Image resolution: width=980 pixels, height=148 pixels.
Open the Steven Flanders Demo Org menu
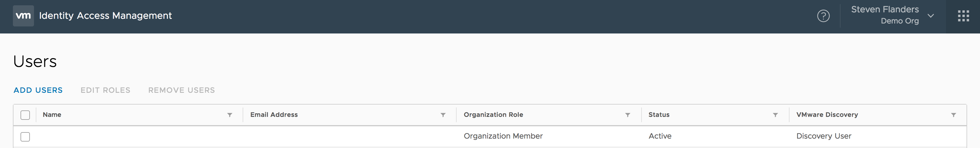pyautogui.click(x=884, y=15)
